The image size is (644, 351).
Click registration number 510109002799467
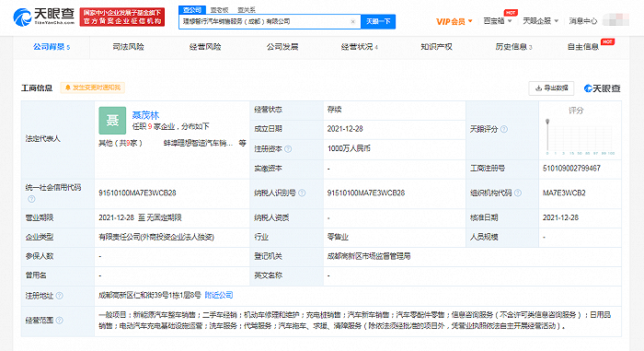pos(571,169)
